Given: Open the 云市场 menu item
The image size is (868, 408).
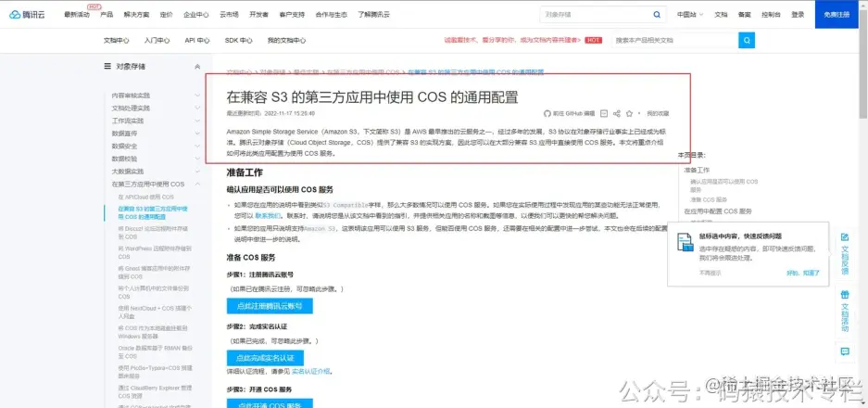Looking at the screenshot, I should [229, 15].
